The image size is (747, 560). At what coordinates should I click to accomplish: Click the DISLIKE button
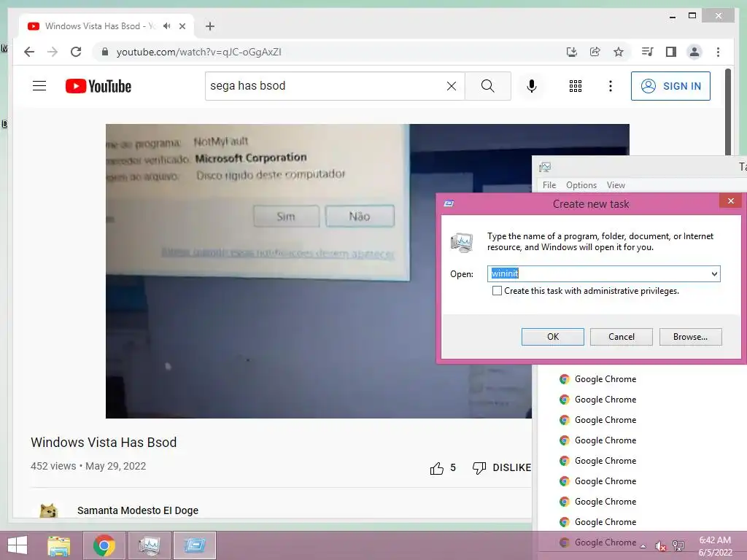[x=502, y=467]
